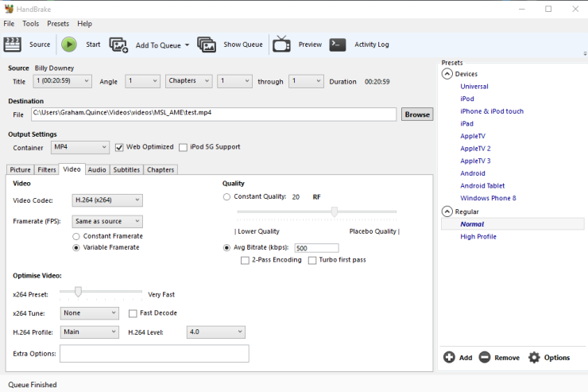
Task: Click the Remove preset minus icon
Action: 485,358
